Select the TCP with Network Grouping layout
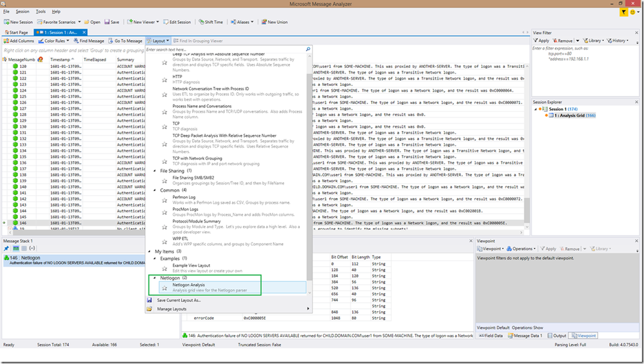 pyautogui.click(x=233, y=161)
